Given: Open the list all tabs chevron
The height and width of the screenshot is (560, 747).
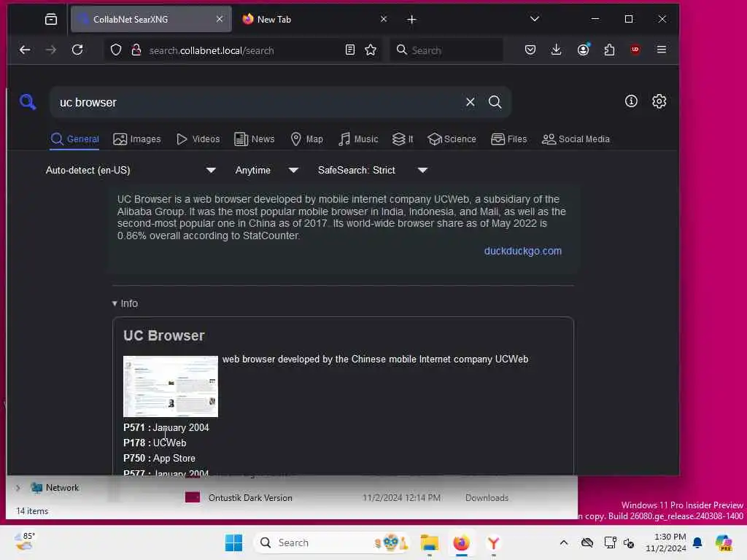Looking at the screenshot, I should [x=535, y=19].
